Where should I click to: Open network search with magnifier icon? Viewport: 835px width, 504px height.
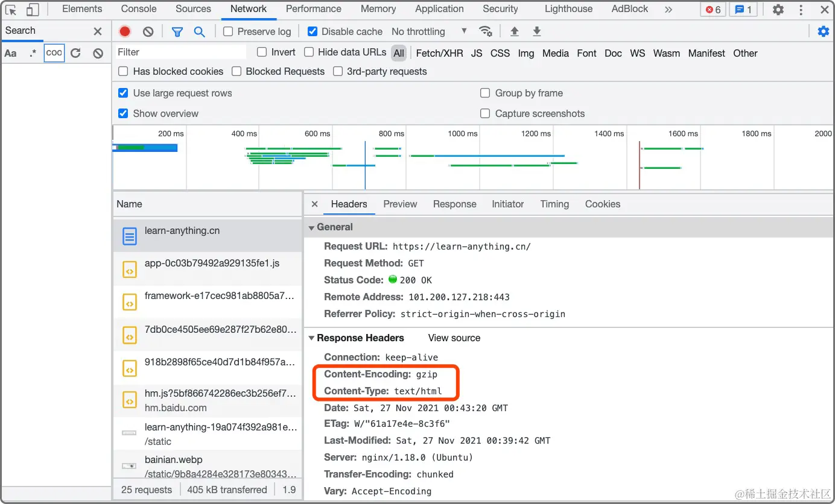[x=199, y=31]
